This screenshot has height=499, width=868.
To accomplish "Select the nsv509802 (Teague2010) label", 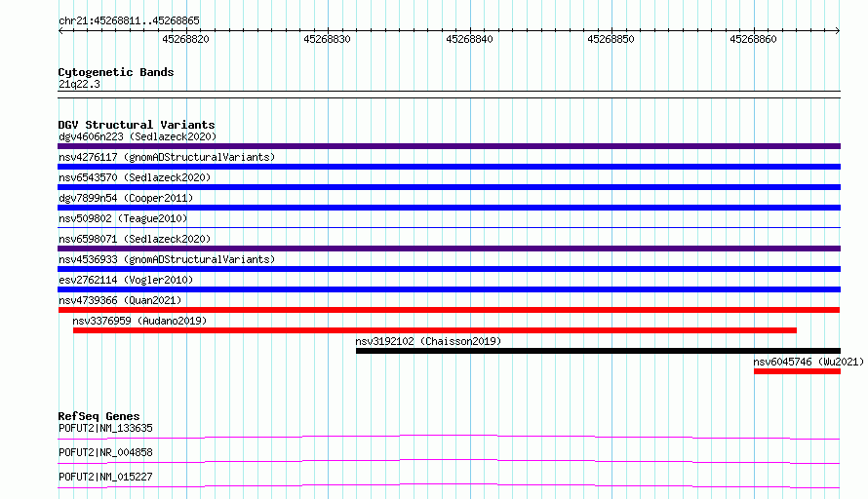I will pos(123,218).
